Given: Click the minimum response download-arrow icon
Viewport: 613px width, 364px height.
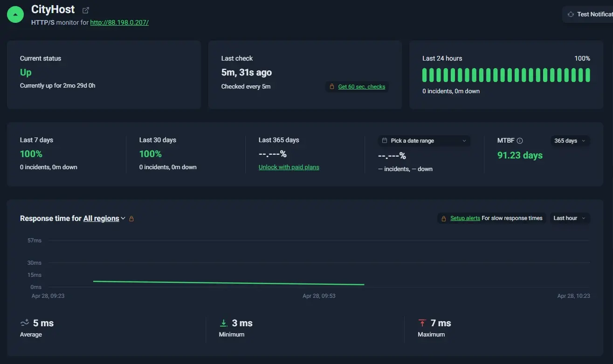Looking at the screenshot, I should pyautogui.click(x=223, y=323).
